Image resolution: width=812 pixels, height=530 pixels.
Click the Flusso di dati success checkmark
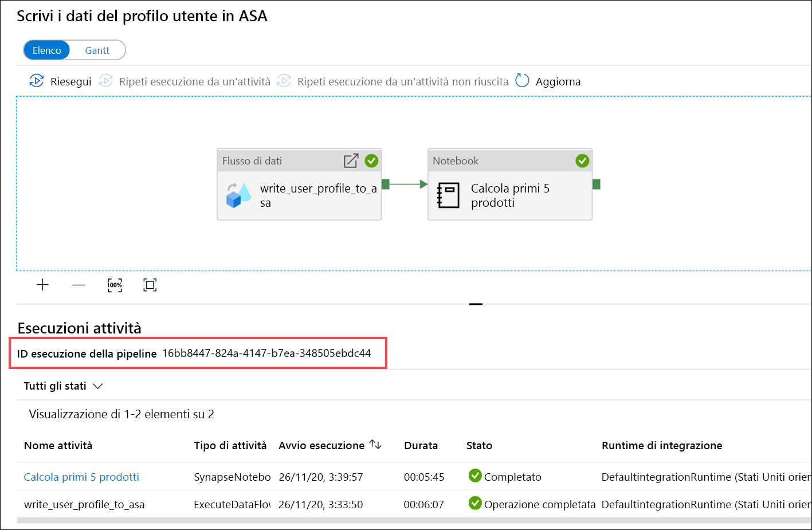371,161
